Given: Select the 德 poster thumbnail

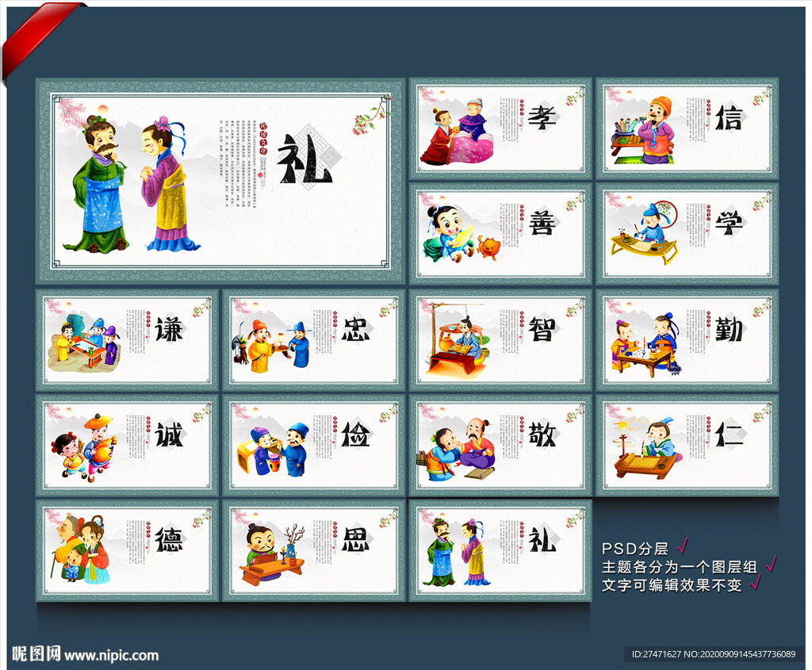Looking at the screenshot, I should coord(128,550).
